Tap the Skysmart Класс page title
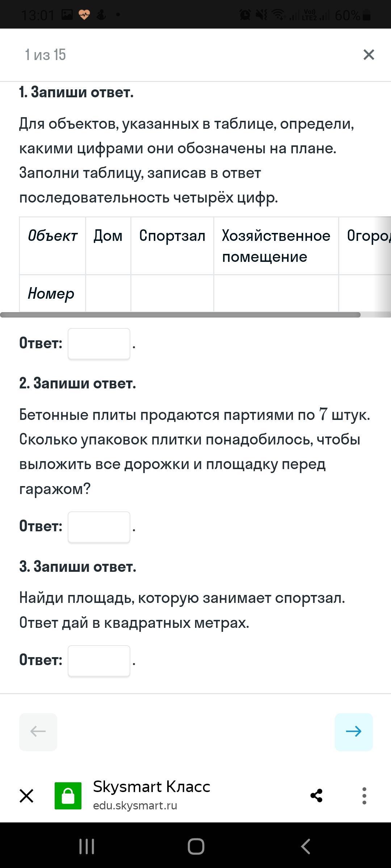 point(151,787)
